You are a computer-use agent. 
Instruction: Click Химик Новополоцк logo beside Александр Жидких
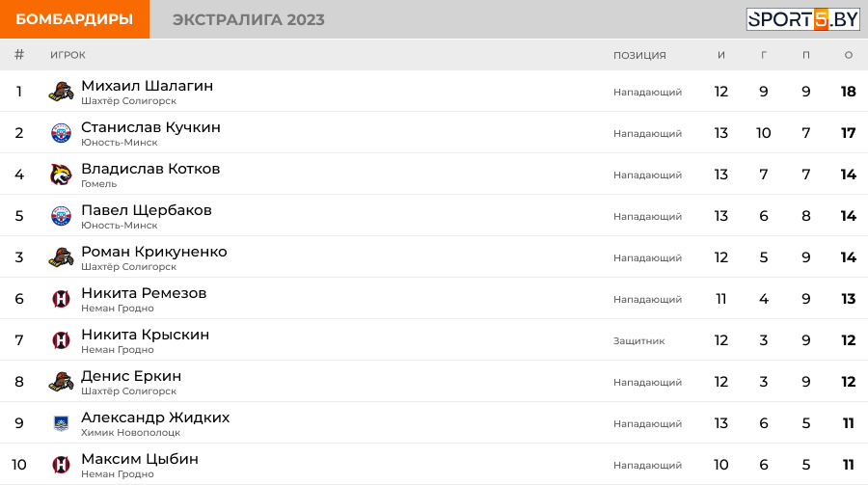pos(61,423)
